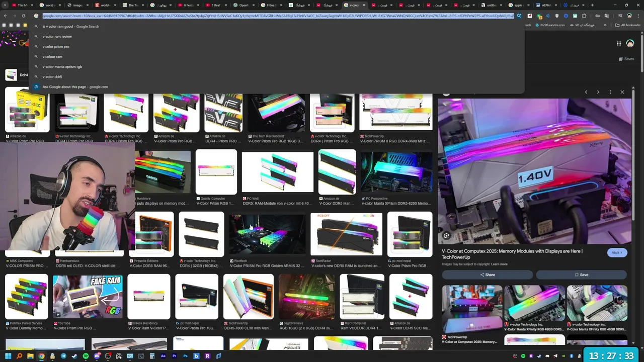Open Steam from the taskbar
This screenshot has height=362, width=644.
pos(74,356)
